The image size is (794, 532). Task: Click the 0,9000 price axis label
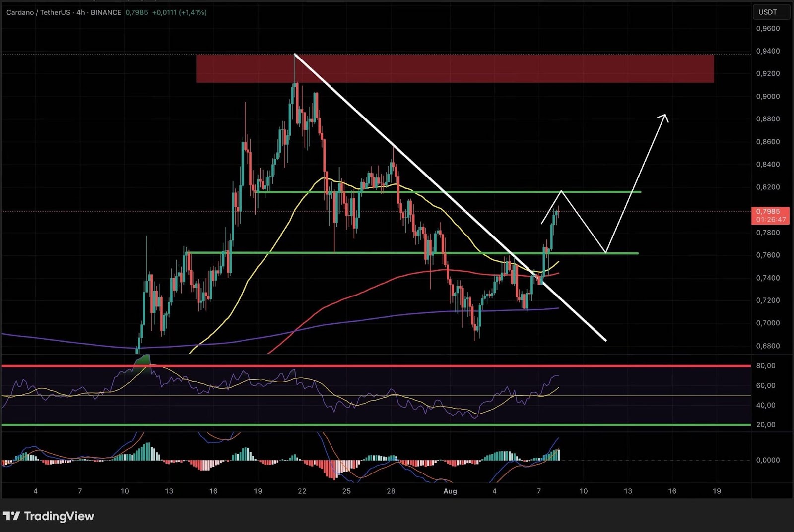[768, 96]
